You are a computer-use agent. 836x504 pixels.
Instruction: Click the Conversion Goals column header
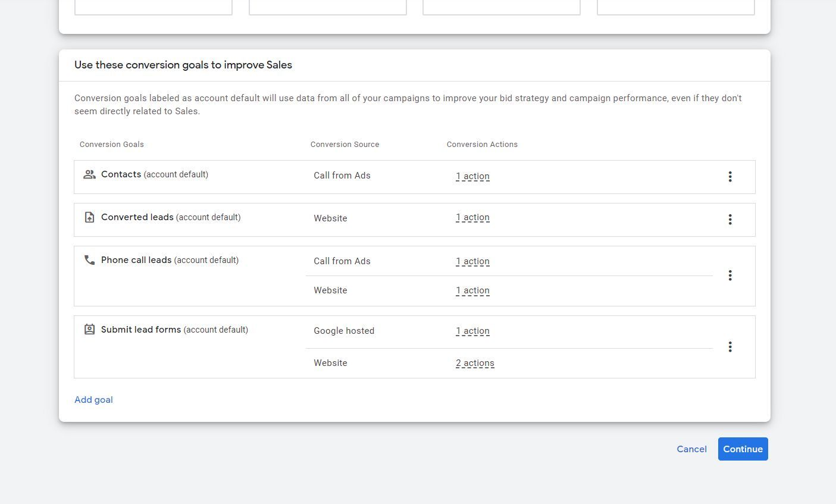111,144
